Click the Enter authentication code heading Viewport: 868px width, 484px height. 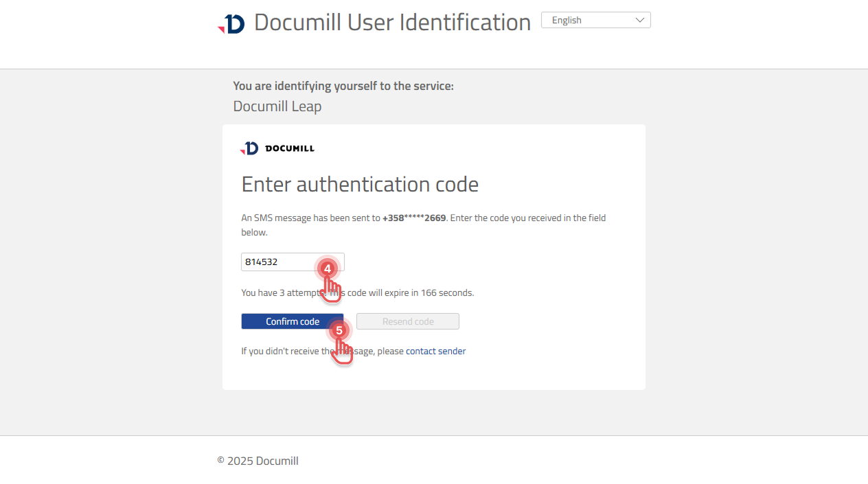coord(360,184)
